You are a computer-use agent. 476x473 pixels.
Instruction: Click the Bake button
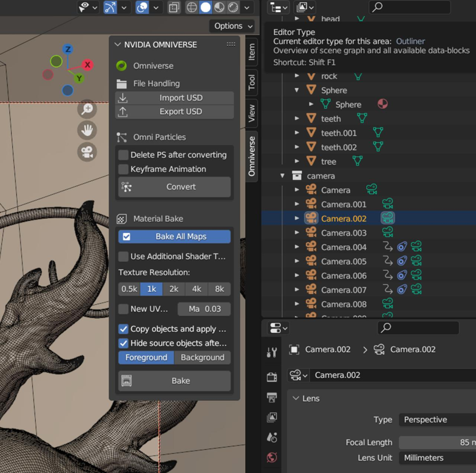[175, 381]
